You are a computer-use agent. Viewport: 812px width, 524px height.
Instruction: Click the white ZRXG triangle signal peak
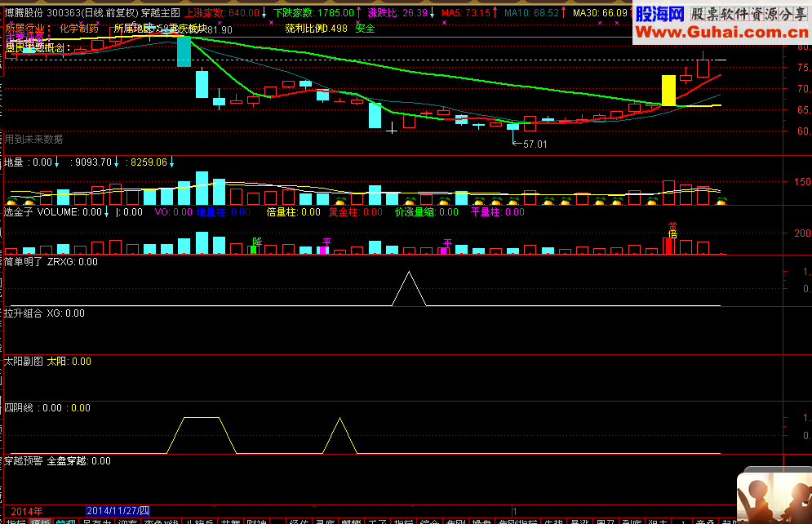[x=409, y=273]
